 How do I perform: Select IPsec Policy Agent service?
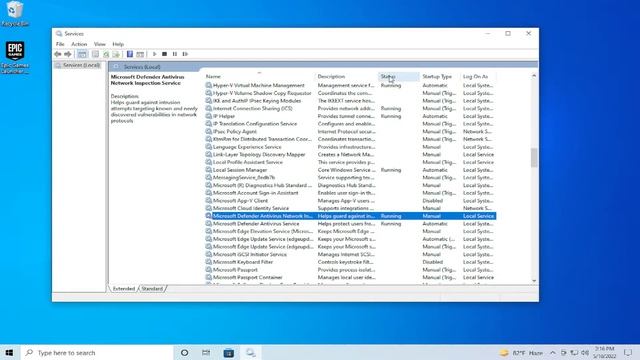click(350, 131)
